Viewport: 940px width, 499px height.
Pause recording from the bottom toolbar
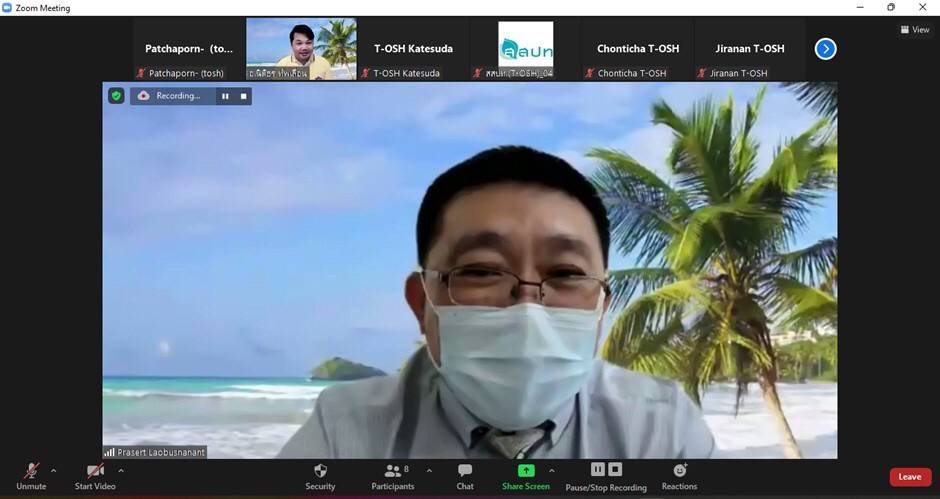598,469
